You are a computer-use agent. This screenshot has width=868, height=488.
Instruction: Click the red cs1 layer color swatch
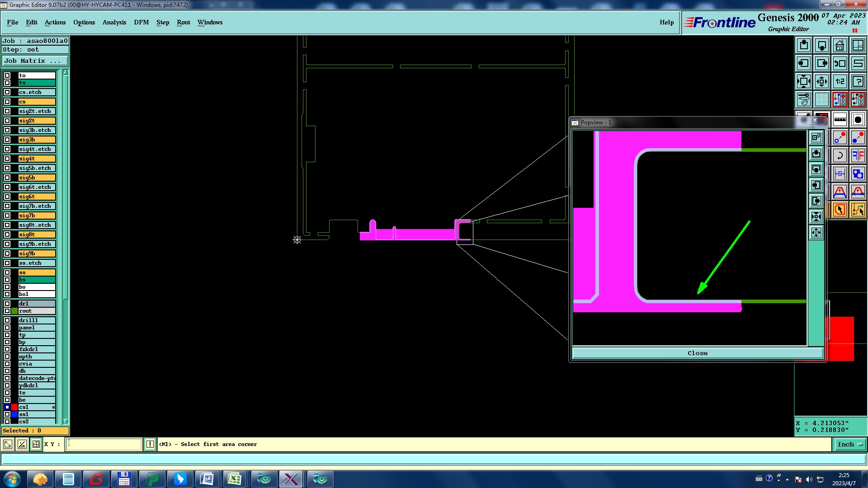tap(14, 407)
